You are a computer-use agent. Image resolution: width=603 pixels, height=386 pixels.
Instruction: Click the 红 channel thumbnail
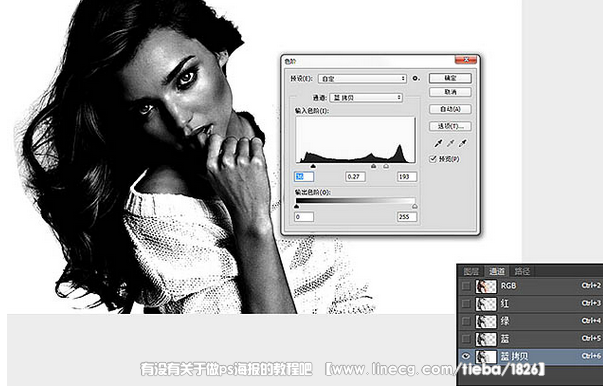click(x=486, y=304)
